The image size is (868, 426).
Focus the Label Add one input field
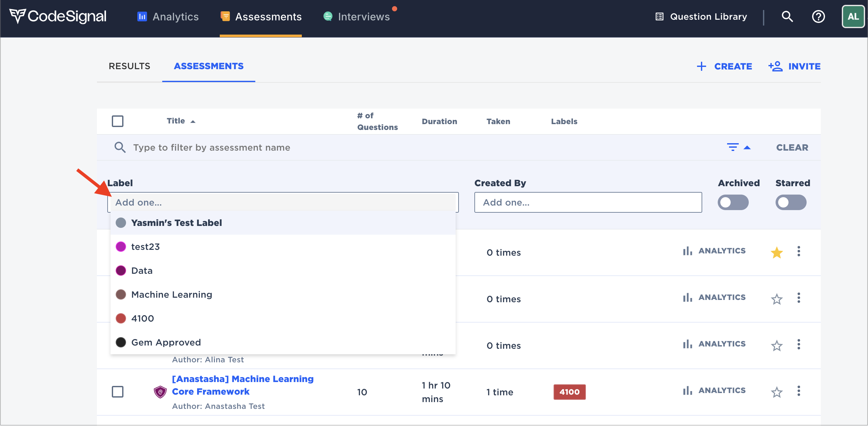point(283,202)
